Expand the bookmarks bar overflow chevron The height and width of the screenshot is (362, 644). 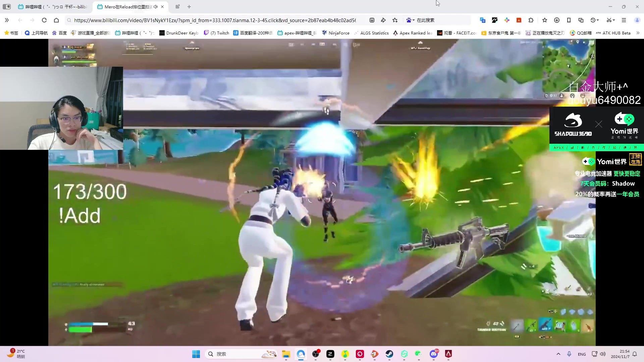(638, 33)
